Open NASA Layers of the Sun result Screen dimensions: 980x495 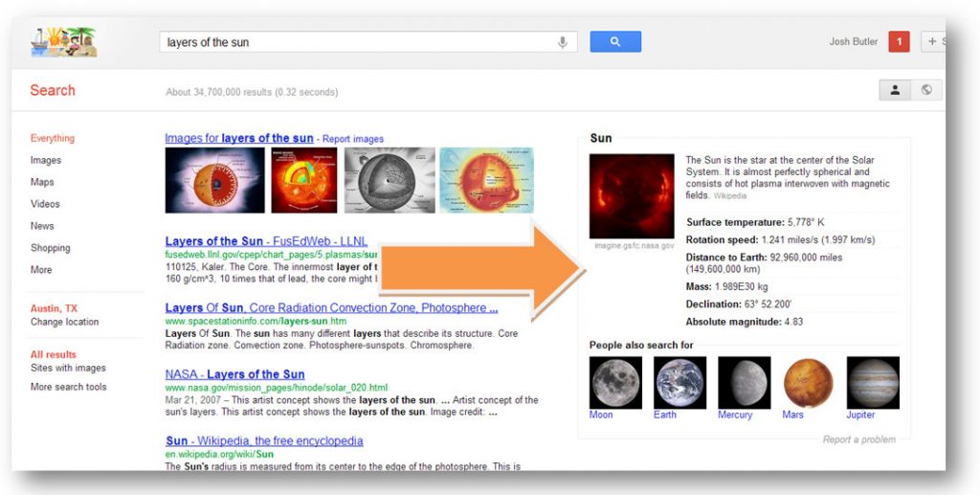tap(235, 374)
